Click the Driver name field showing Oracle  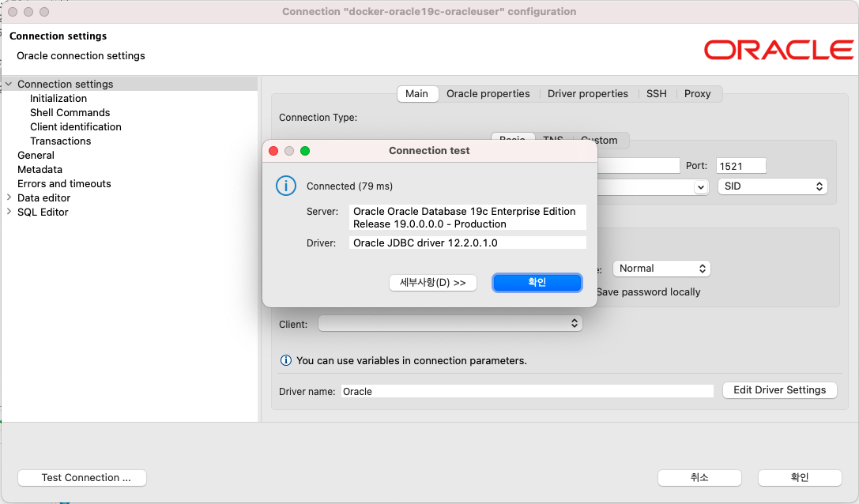tap(527, 391)
